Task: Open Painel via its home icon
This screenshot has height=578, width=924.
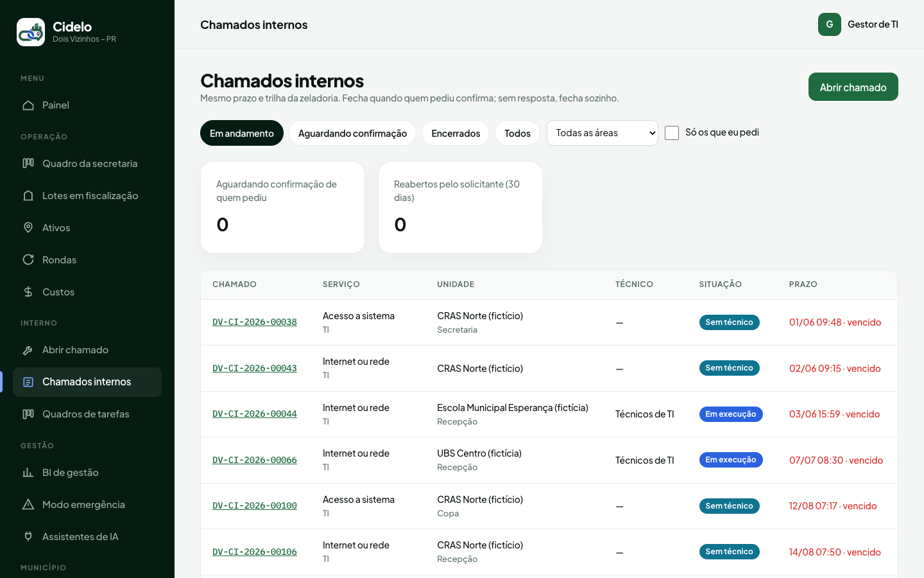Action: (x=28, y=105)
